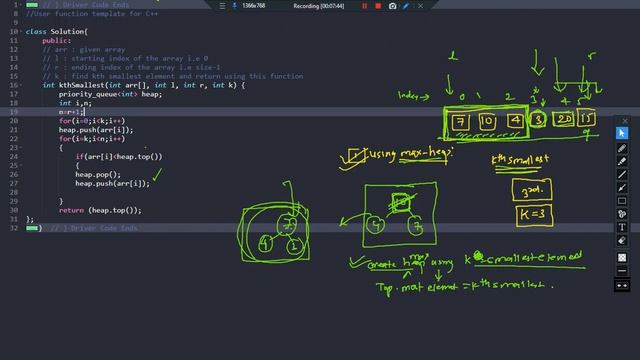Open the line thickness selector
This screenshot has height=360, width=640.
622,271
